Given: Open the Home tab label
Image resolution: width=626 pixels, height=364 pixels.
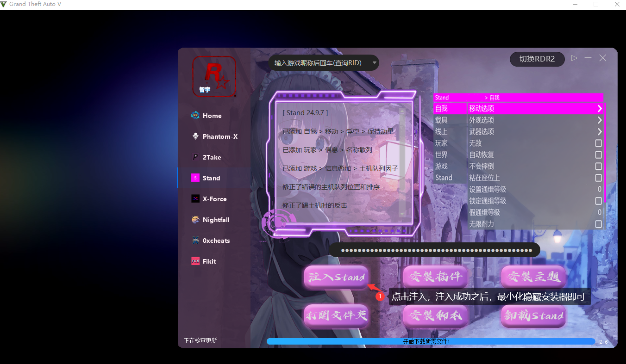Looking at the screenshot, I should pyautogui.click(x=212, y=116).
